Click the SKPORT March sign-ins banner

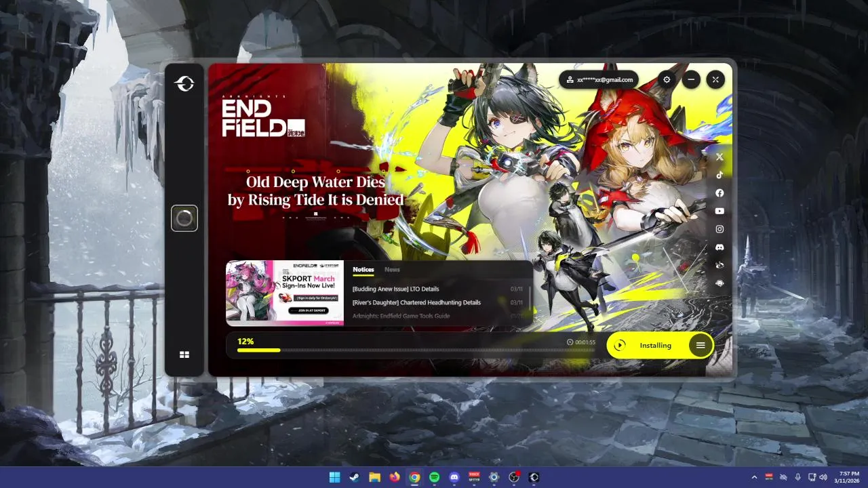(285, 293)
